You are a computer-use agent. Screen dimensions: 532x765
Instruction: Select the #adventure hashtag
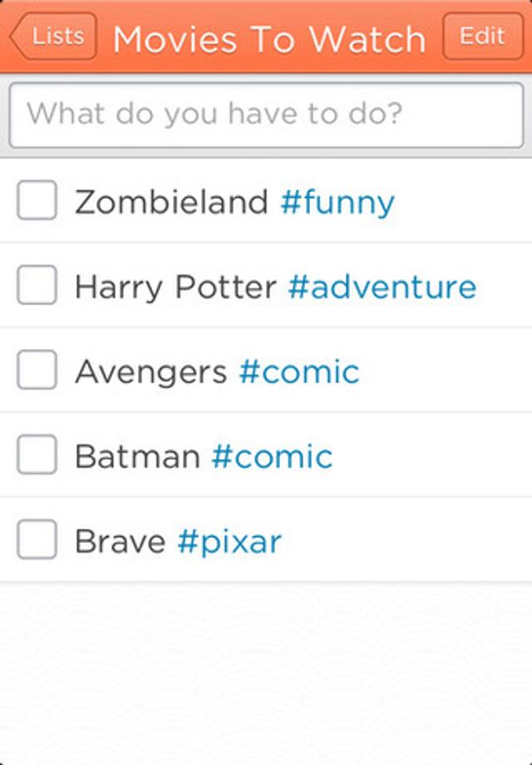pos(382,287)
